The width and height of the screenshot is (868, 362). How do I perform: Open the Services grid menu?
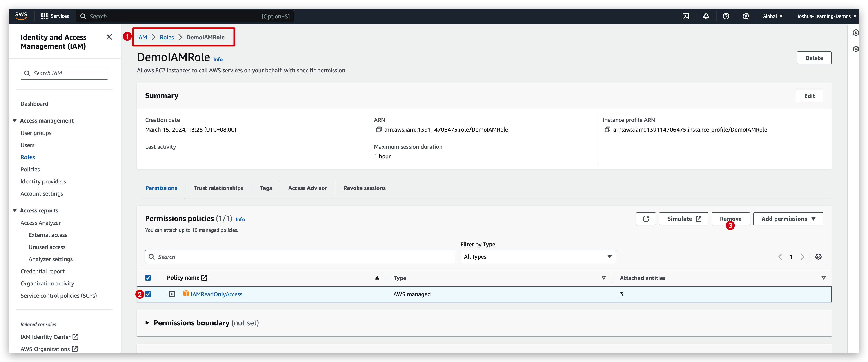point(55,16)
